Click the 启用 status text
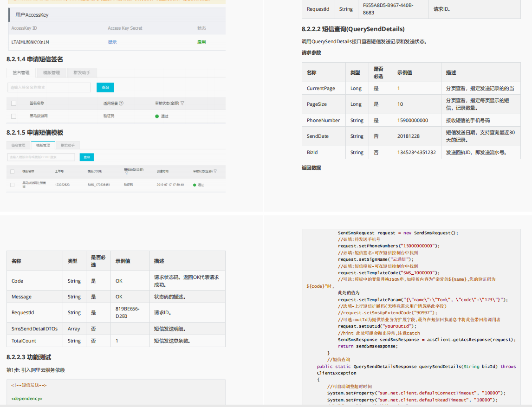 tap(201, 42)
